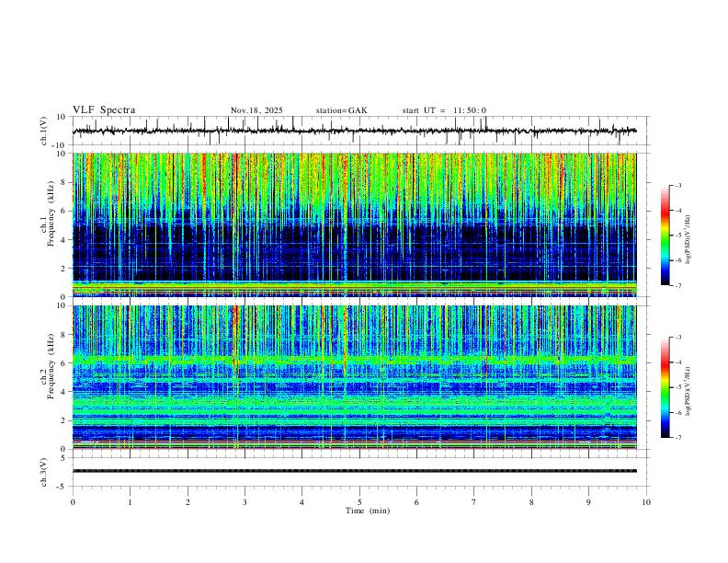Click the '0' tick on the time axis
The height and width of the screenshot is (563, 728).
click(x=73, y=502)
